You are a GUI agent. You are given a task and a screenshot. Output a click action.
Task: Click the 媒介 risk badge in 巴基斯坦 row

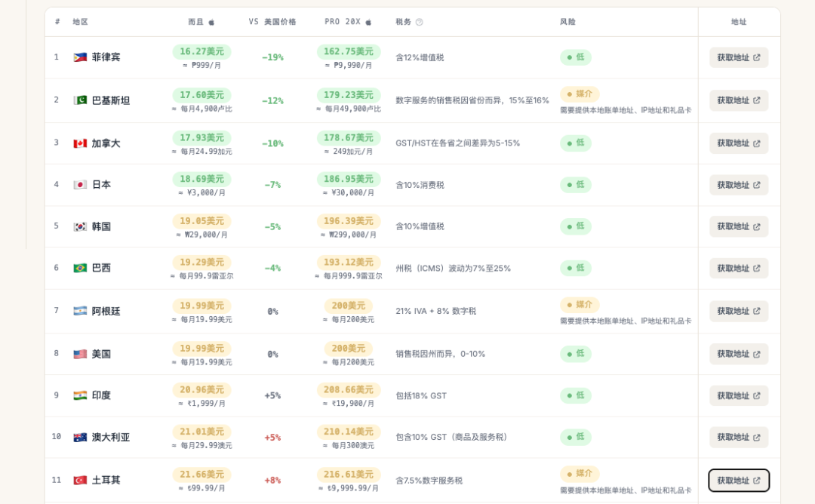[x=580, y=94]
